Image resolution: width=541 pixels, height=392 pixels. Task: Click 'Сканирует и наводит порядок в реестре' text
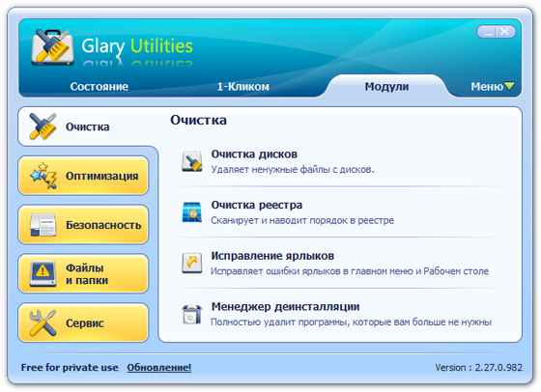click(302, 220)
